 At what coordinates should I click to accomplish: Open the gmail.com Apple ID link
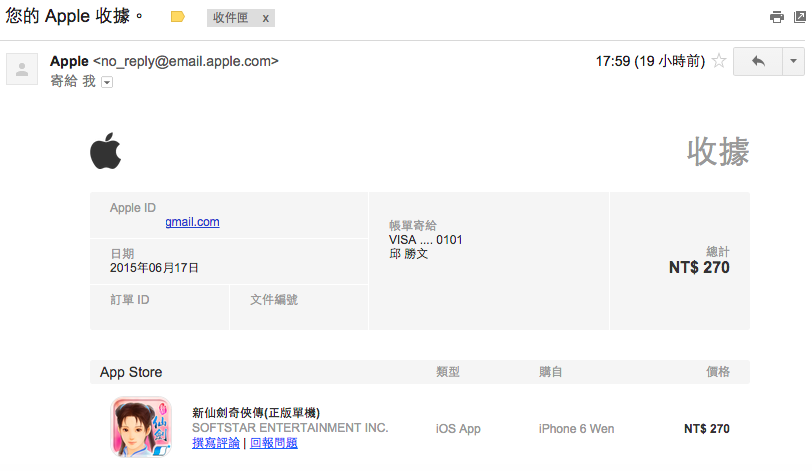tap(192, 222)
